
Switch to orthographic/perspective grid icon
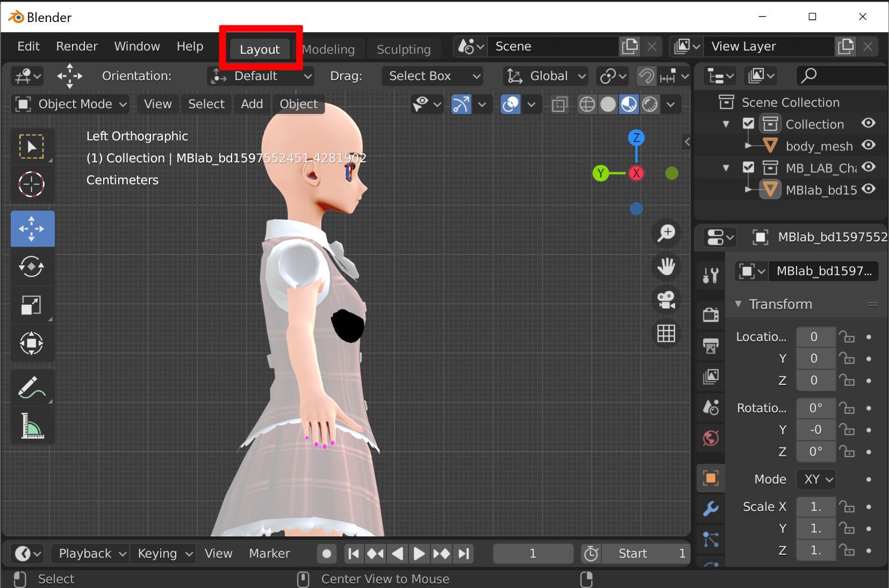(666, 333)
